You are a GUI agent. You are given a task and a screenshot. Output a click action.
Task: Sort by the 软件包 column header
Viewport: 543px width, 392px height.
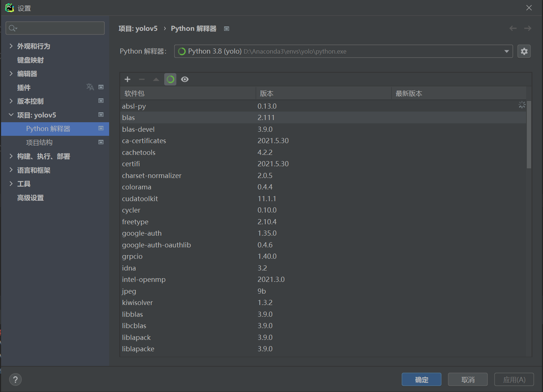pyautogui.click(x=188, y=93)
